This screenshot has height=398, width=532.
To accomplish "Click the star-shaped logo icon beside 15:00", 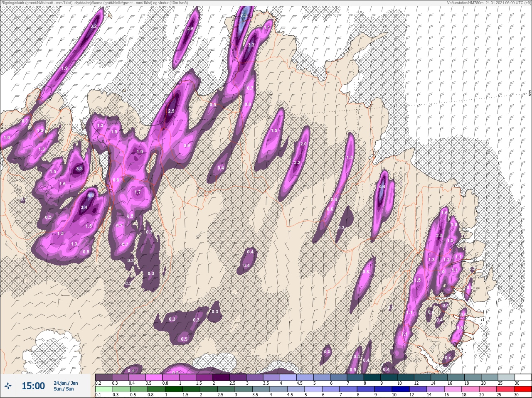I will tap(8, 386).
